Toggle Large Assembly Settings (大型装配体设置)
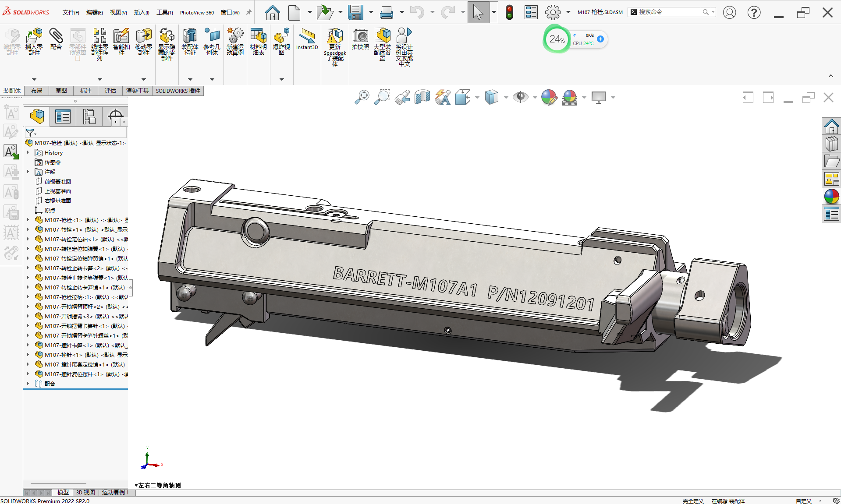 tap(382, 44)
